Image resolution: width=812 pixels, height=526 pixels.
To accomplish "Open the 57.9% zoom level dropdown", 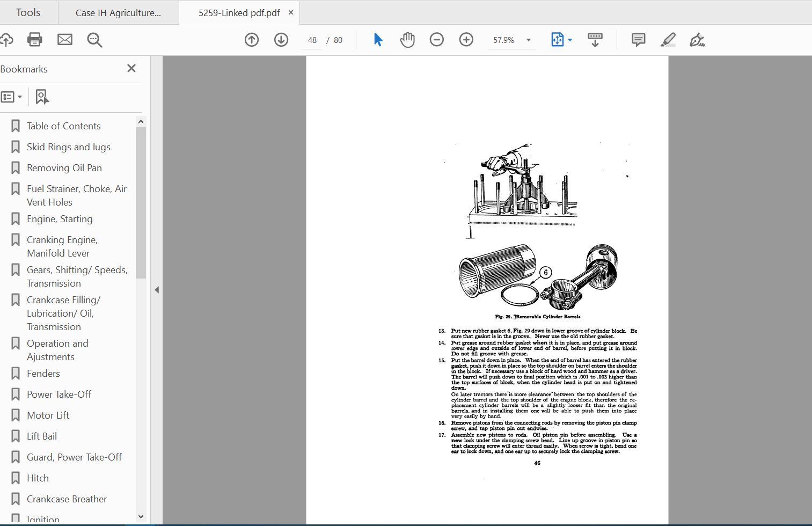I will coord(529,40).
